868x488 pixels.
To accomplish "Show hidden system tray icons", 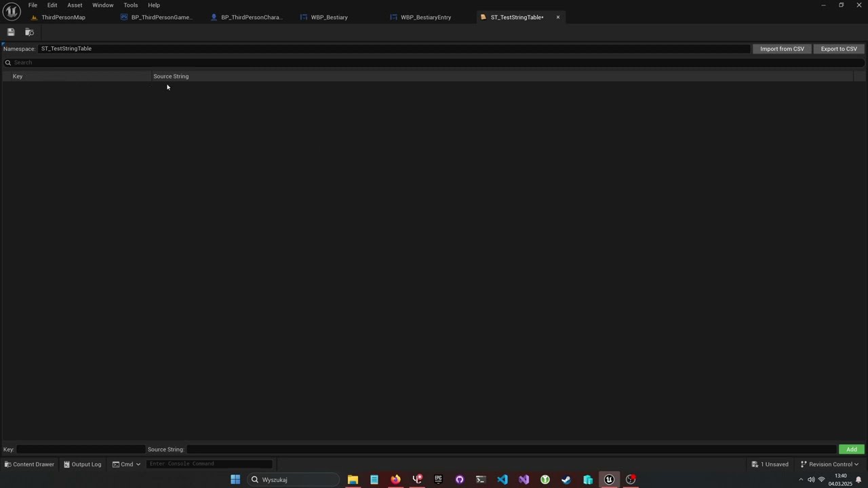I will tap(800, 480).
